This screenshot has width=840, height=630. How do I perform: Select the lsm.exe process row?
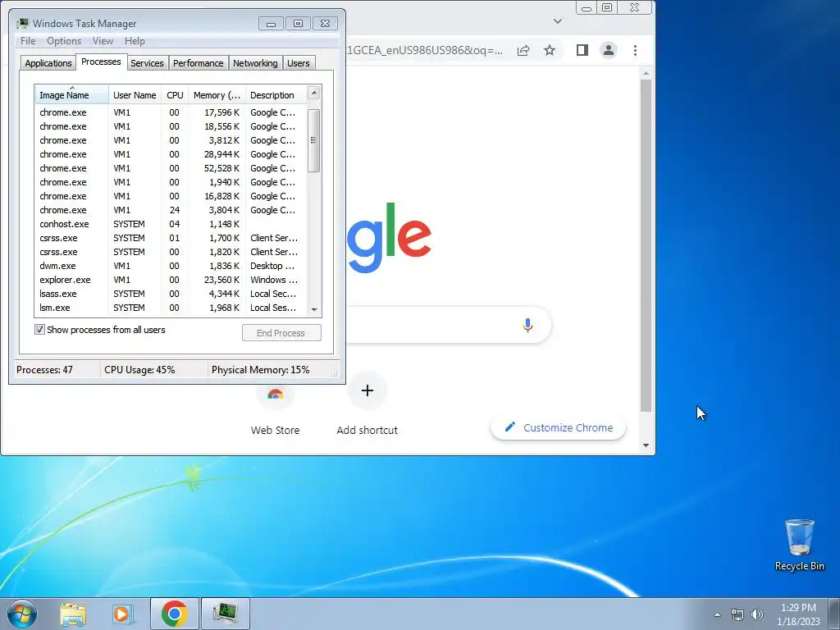(171, 308)
